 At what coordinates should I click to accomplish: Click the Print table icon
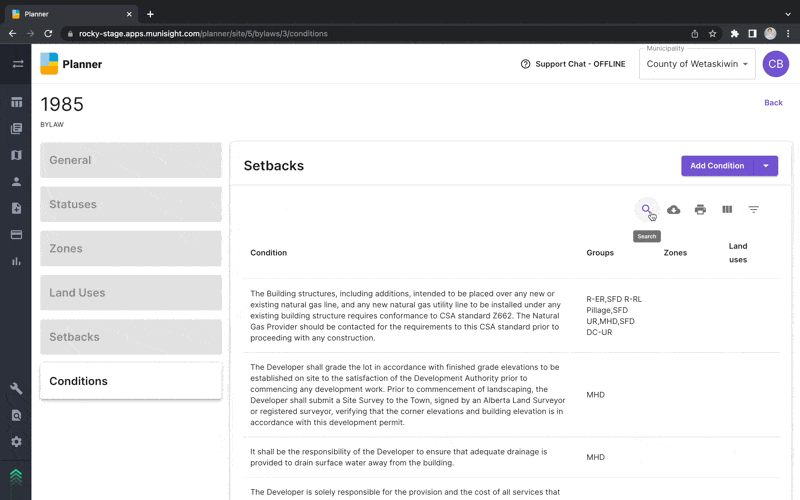pos(701,210)
